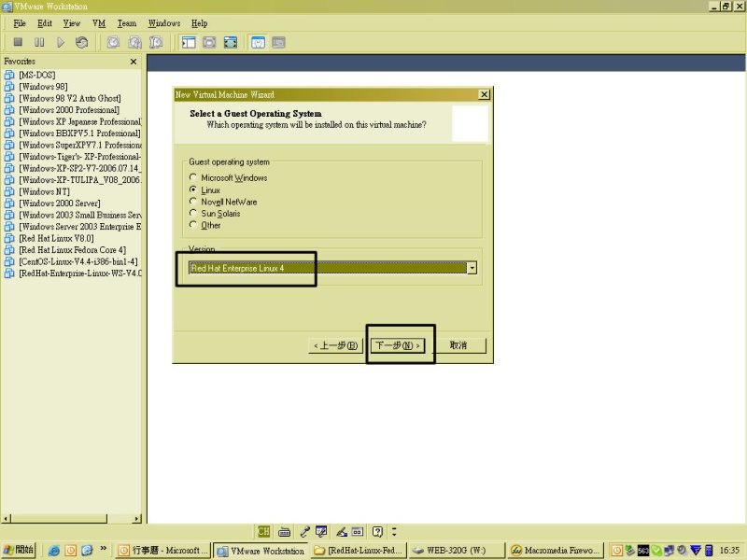This screenshot has width=747, height=560.
Task: Click the Revert to Snapshot toolbar icon
Action: (134, 42)
